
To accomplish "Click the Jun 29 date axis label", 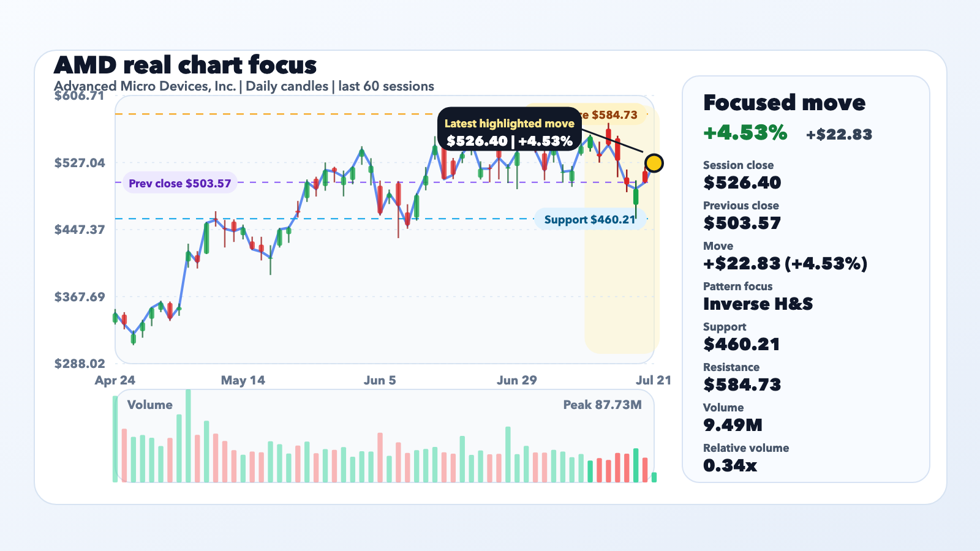I will [x=517, y=380].
